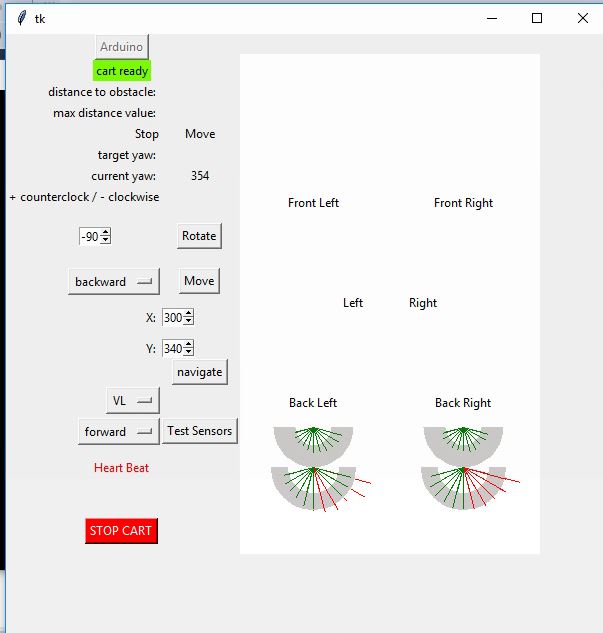Image resolution: width=603 pixels, height=633 pixels.
Task: Click the Back Left sensor label
Action: [x=313, y=402]
